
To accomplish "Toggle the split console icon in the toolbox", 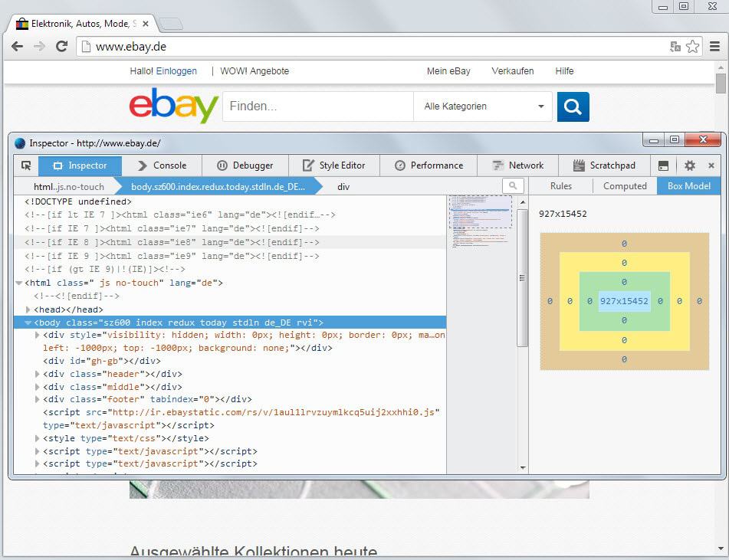I will pos(664,166).
